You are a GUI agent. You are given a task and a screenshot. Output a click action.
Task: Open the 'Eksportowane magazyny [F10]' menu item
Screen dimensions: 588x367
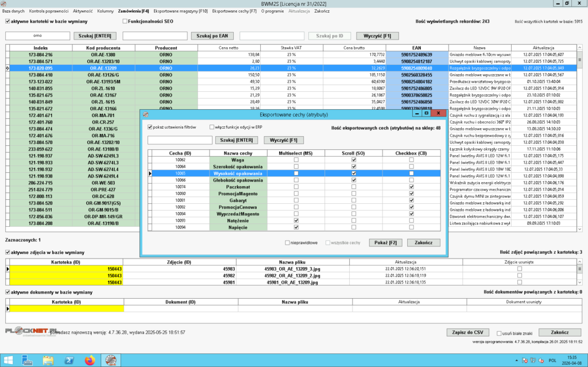(x=181, y=11)
